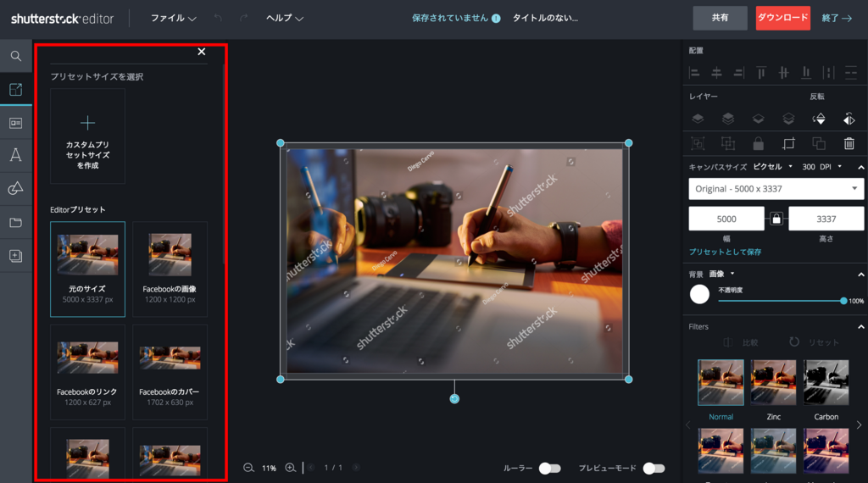Select the canvas size sidebar tool
Screen dimensions: 868x483
coord(15,89)
